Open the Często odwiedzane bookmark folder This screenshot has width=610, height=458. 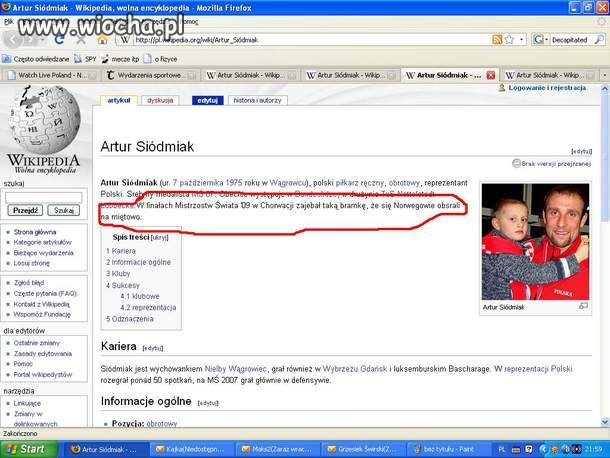pos(36,59)
